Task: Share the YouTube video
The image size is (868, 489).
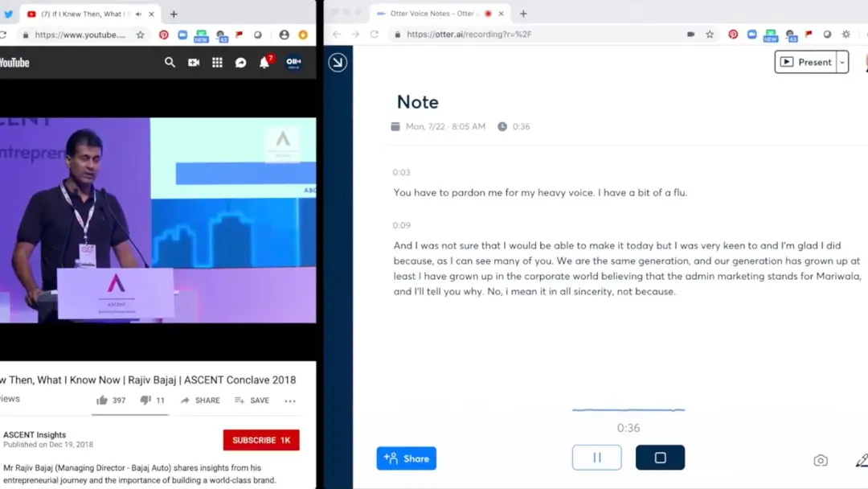Action: [x=200, y=401]
